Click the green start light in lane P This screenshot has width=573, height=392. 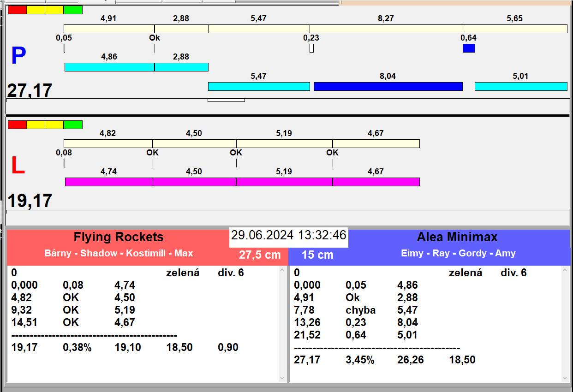coord(73,10)
